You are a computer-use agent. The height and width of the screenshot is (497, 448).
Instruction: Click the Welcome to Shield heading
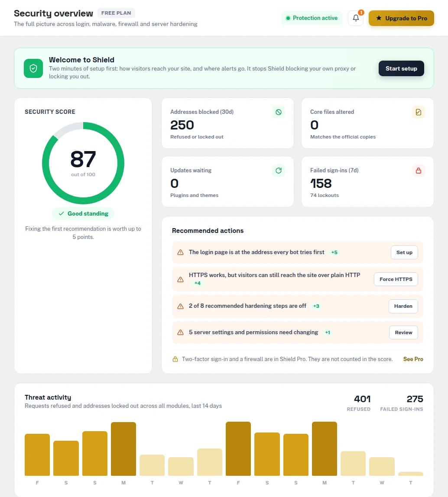81,60
